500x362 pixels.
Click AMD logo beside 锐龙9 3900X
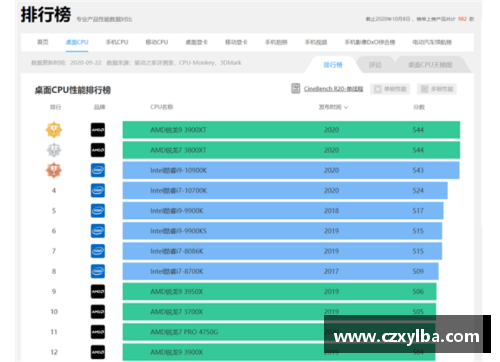coord(98,352)
